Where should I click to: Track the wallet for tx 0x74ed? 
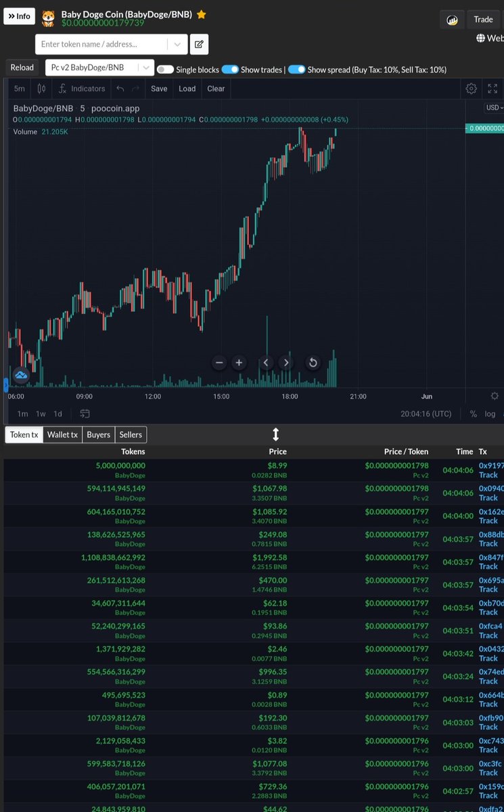(x=488, y=681)
